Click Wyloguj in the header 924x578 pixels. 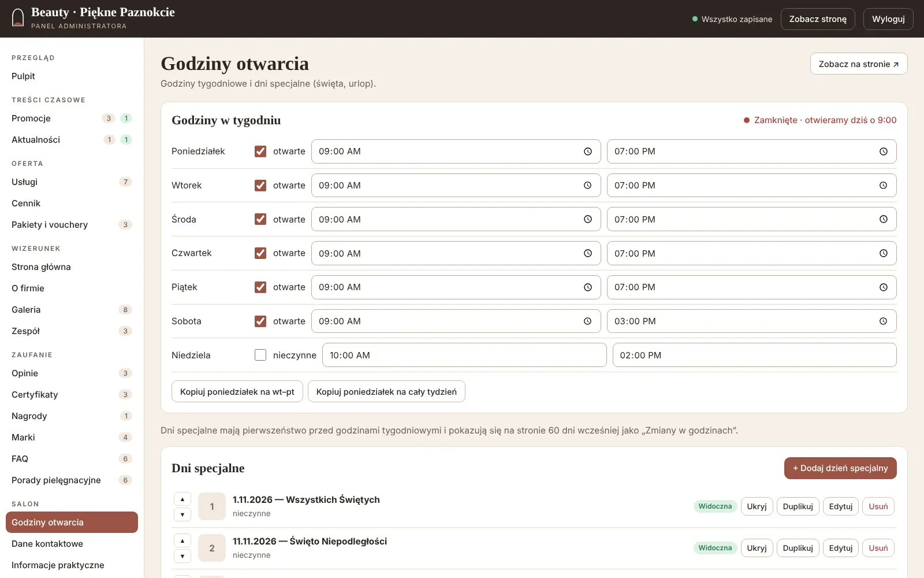[888, 19]
